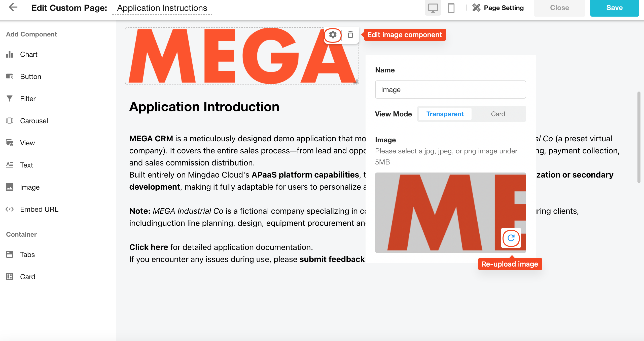The width and height of the screenshot is (644, 341).
Task: Click the page vertical scrollbar
Action: point(639,137)
